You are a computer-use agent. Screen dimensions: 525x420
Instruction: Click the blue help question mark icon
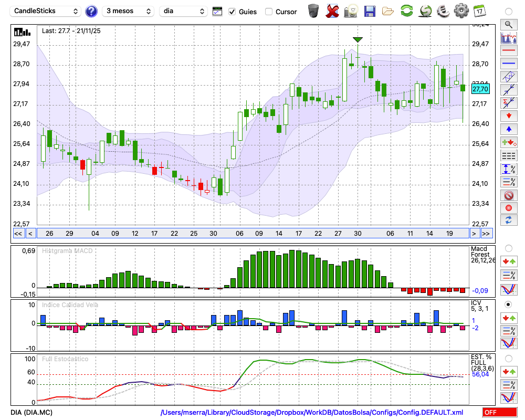tap(91, 11)
